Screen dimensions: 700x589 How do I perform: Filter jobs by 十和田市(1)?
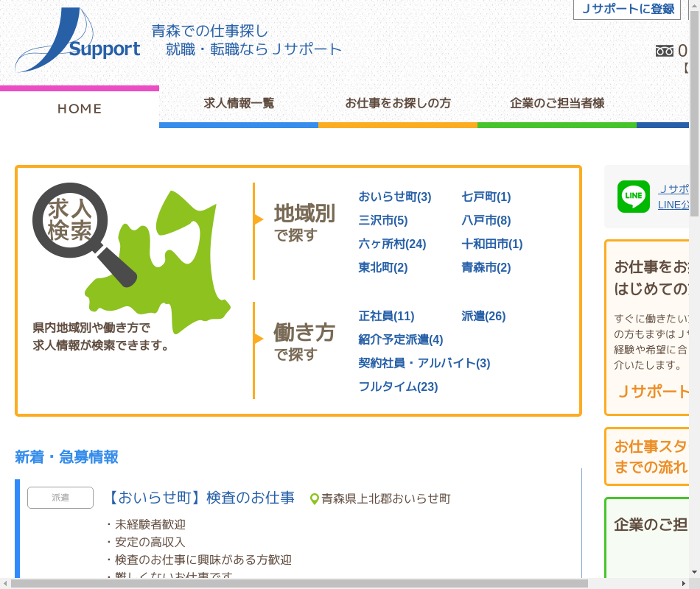click(492, 244)
